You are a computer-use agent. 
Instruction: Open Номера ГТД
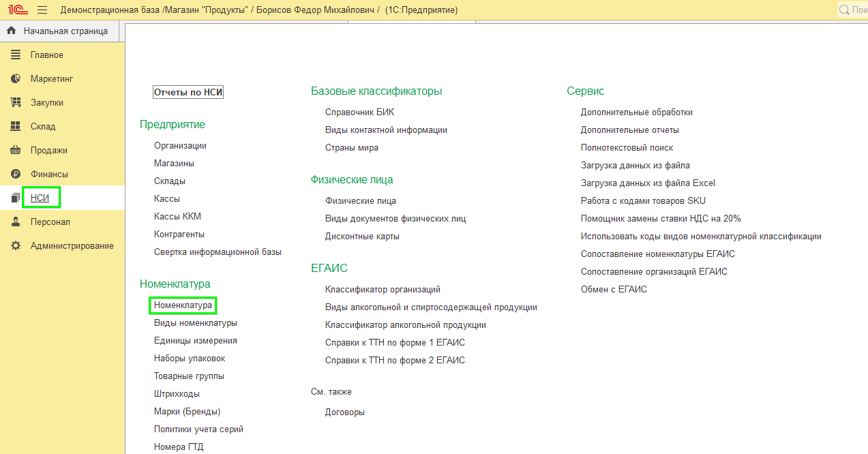coord(179,447)
